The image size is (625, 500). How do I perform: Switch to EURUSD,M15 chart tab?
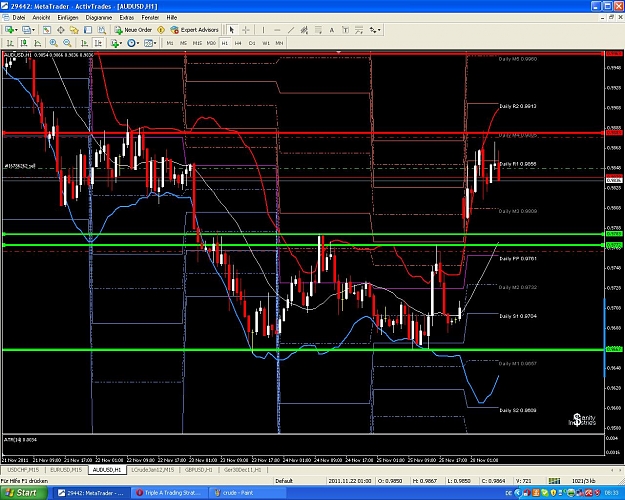tap(66, 470)
